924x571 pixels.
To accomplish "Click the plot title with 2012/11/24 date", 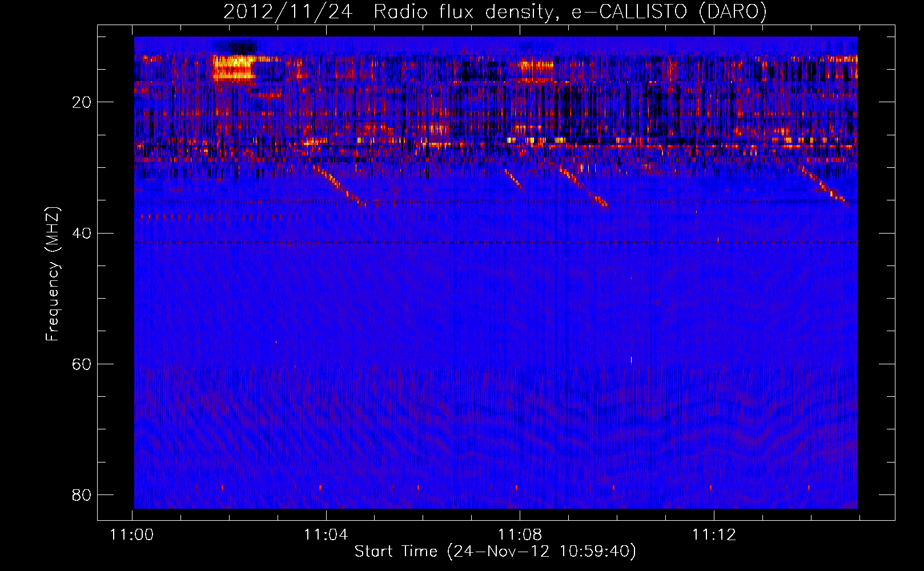I will click(495, 11).
